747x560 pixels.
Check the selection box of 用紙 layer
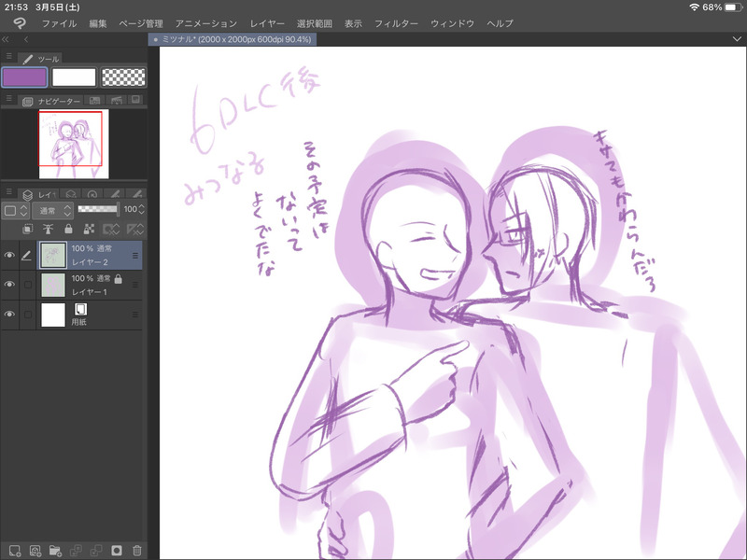click(x=28, y=315)
